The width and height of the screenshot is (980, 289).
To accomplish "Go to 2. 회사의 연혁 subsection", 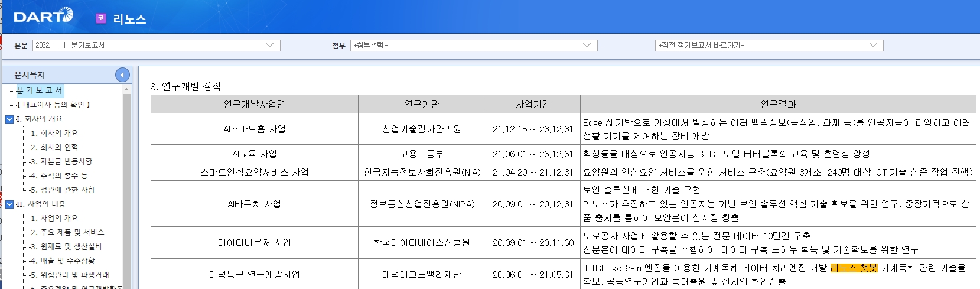I will pos(54,147).
